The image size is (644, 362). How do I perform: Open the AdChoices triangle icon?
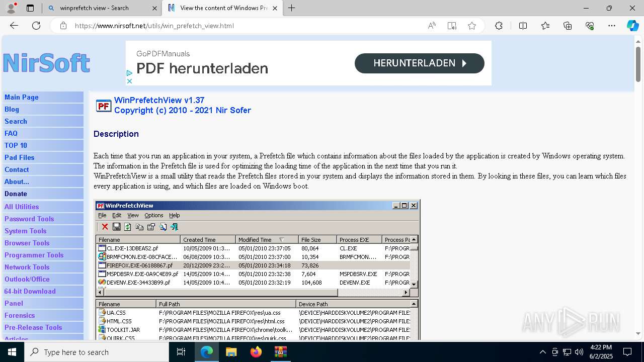129,73
